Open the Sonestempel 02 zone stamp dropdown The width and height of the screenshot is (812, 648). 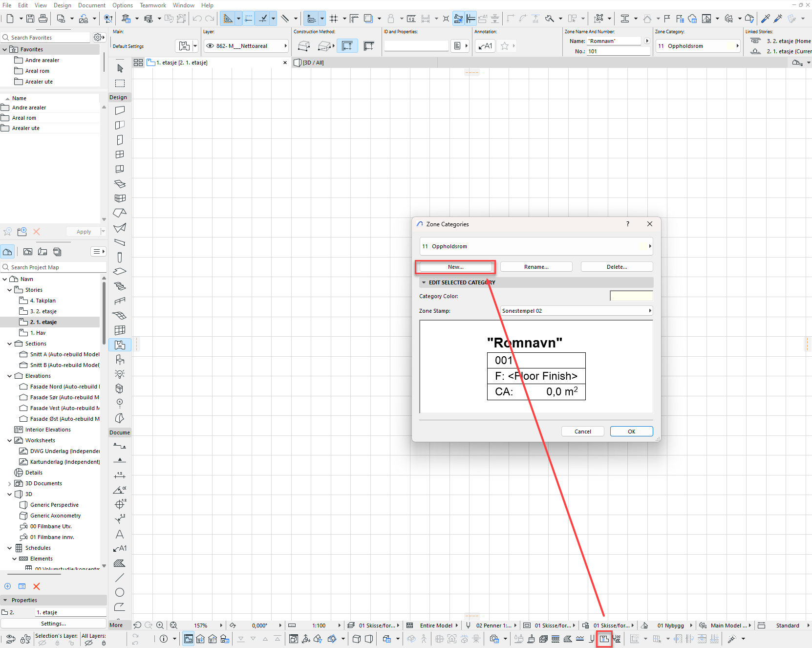pyautogui.click(x=577, y=311)
